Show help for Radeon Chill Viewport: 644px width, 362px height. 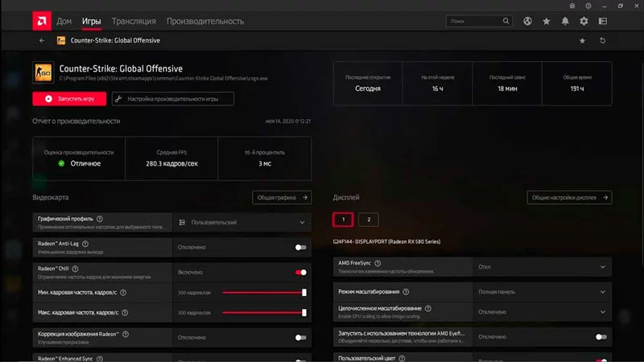point(75,269)
